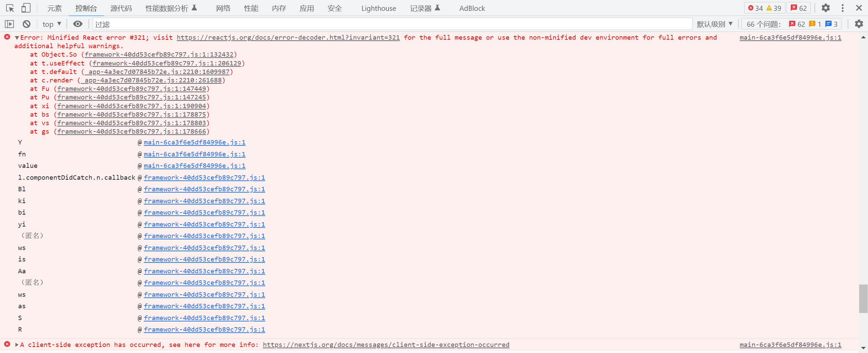This screenshot has width=868, height=353.
Task: Open the main js link for fn
Action: point(195,154)
